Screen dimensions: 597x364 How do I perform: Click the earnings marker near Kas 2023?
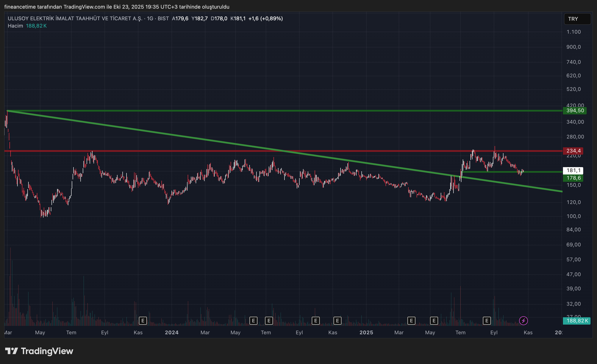(143, 321)
